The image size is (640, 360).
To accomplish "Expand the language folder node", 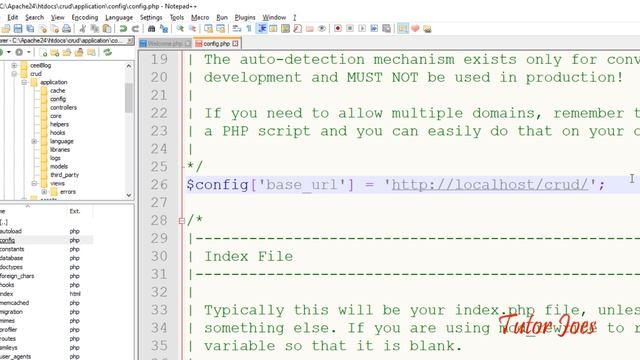I will click(x=34, y=141).
